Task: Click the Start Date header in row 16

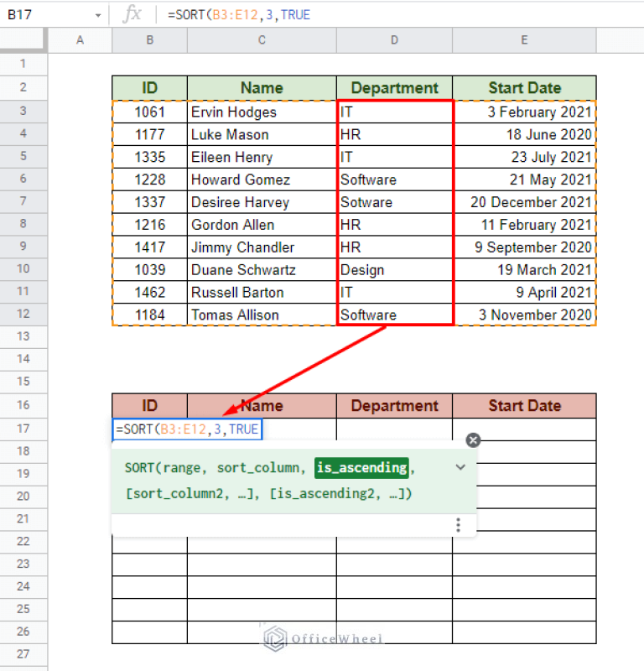Action: 524,406
